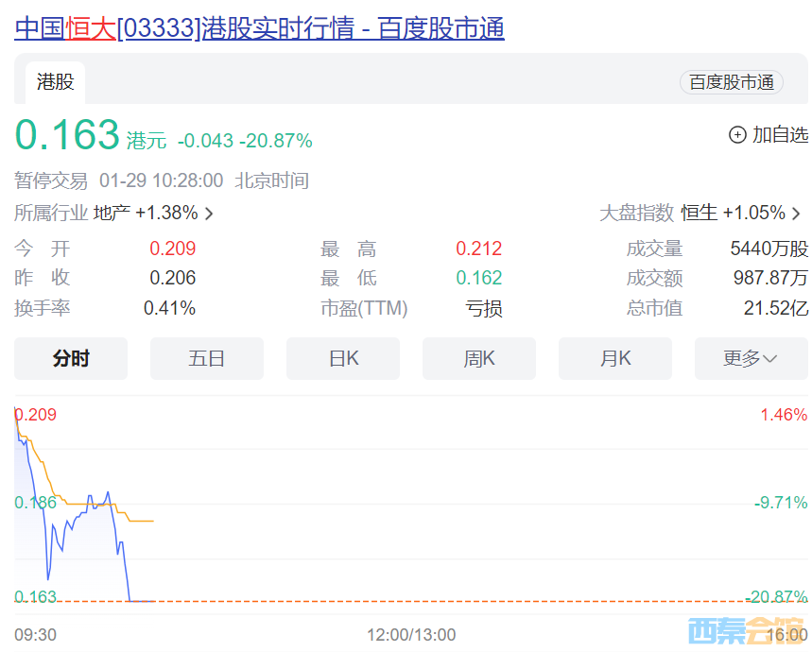Expand 所属行业 地产 chevron arrow
The height and width of the screenshot is (652, 812).
tap(209, 214)
